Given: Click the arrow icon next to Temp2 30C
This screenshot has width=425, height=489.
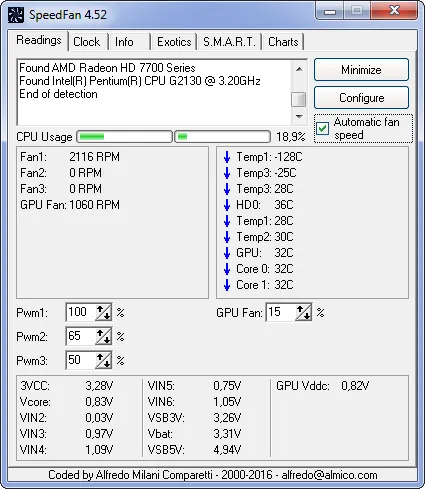Looking at the screenshot, I should click(227, 237).
